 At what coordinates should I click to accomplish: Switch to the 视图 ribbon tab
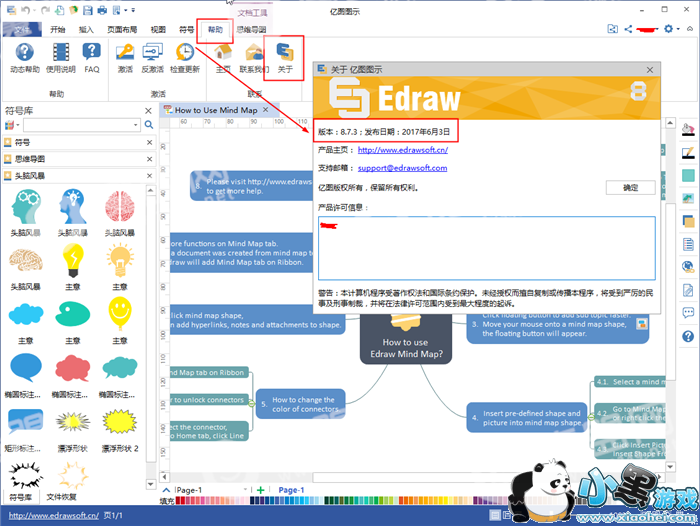point(158,29)
